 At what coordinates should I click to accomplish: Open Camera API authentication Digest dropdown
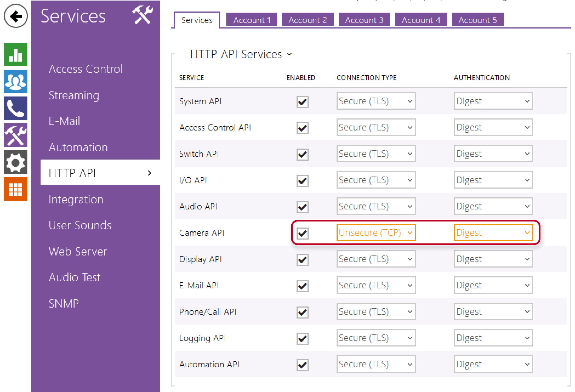click(x=493, y=232)
